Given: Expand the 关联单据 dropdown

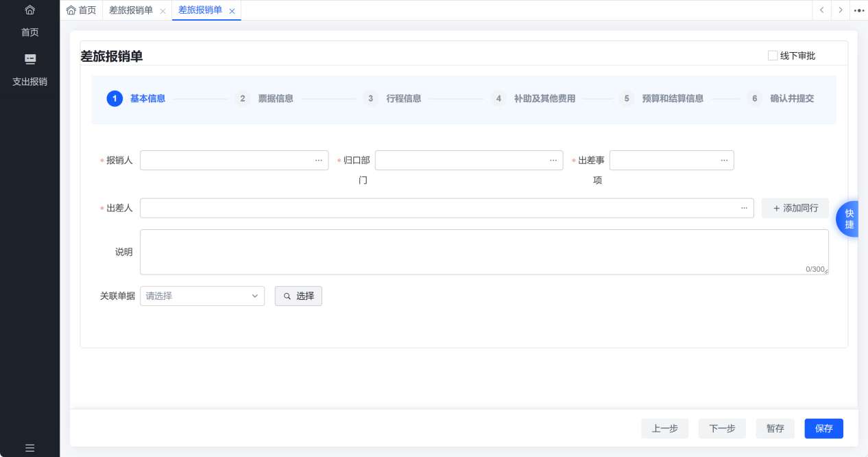Looking at the screenshot, I should click(202, 296).
